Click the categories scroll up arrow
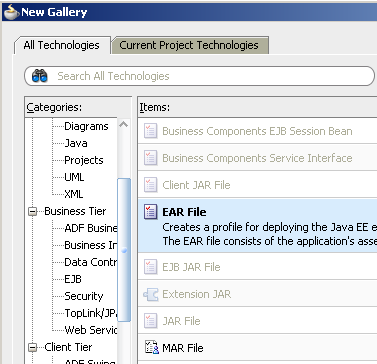The width and height of the screenshot is (377, 364). click(123, 125)
